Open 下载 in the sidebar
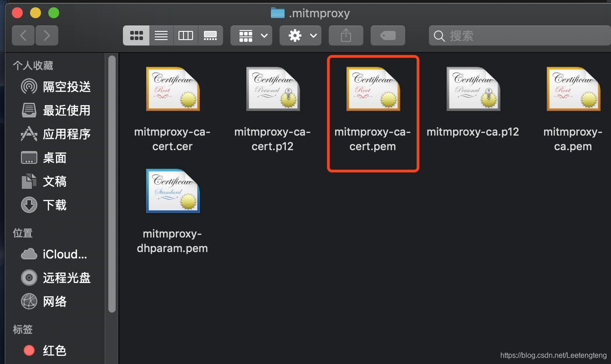 tap(44, 205)
